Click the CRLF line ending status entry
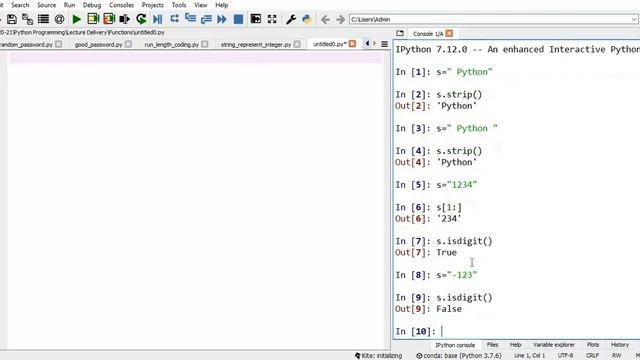The width and height of the screenshot is (640, 360). click(592, 356)
